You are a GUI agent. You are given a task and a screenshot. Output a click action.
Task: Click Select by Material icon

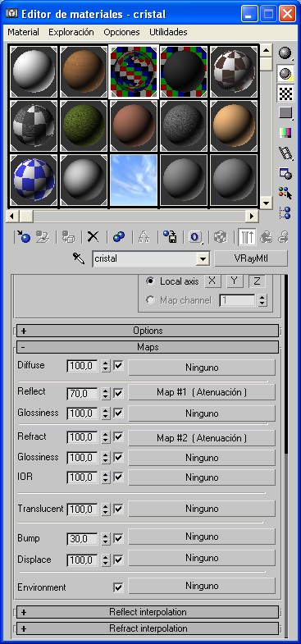click(285, 193)
